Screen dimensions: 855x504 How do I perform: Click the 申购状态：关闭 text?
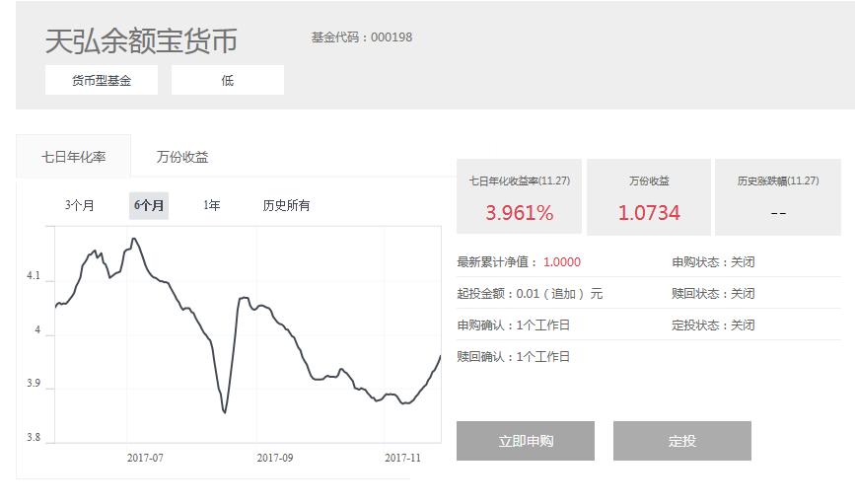point(713,262)
